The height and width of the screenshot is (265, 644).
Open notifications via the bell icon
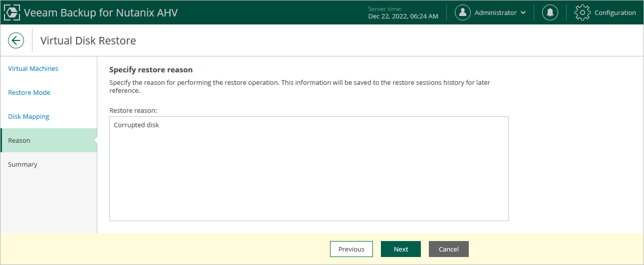tap(550, 12)
